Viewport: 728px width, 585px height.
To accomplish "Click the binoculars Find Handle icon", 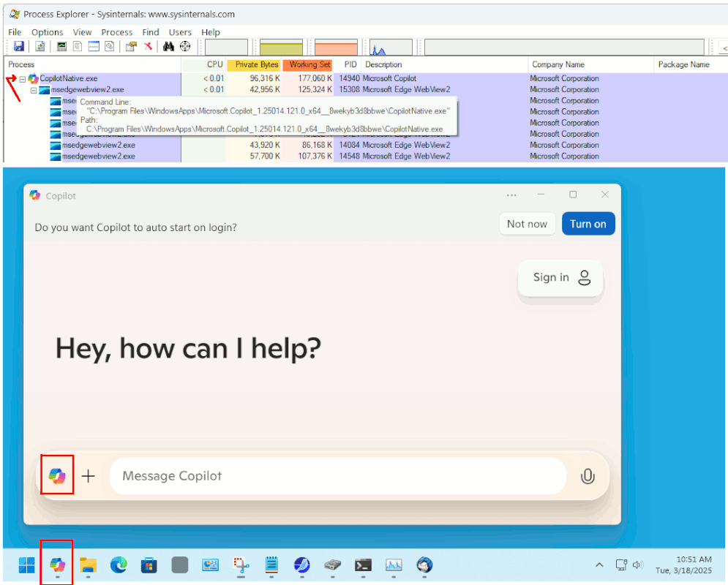I will (x=168, y=46).
